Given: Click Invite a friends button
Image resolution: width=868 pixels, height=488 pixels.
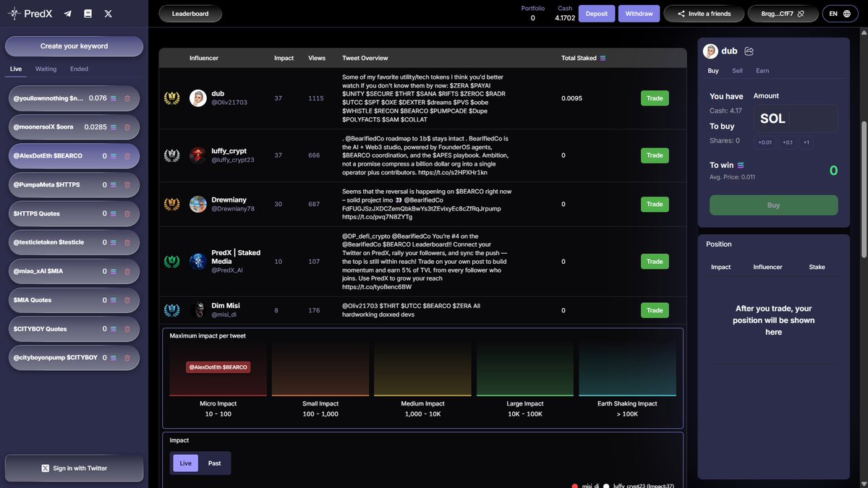Looking at the screenshot, I should (x=704, y=14).
